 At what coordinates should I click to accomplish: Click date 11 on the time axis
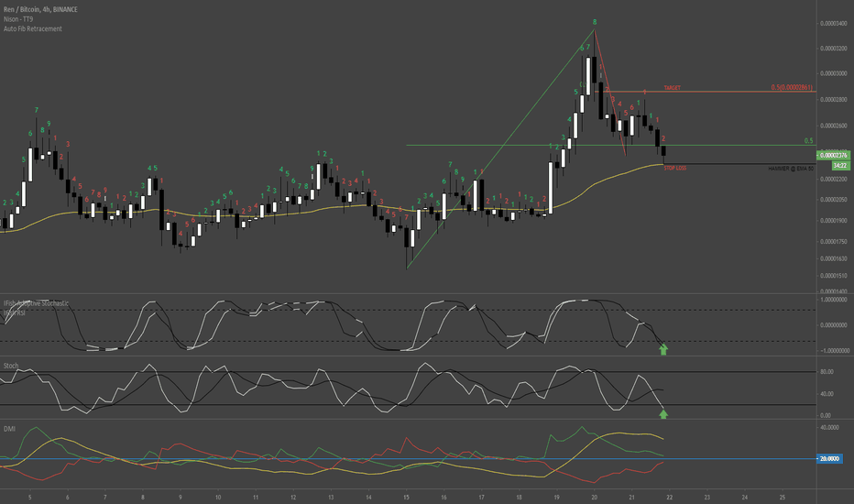coord(256,497)
